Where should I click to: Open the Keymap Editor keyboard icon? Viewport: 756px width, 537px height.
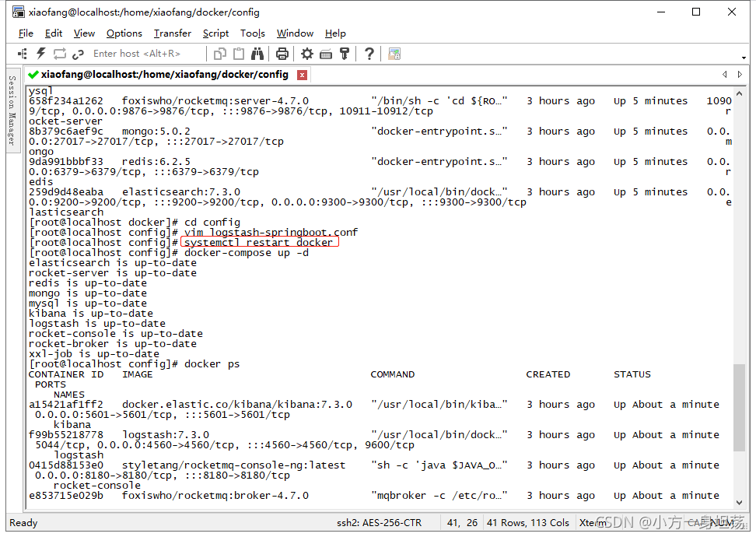click(326, 54)
